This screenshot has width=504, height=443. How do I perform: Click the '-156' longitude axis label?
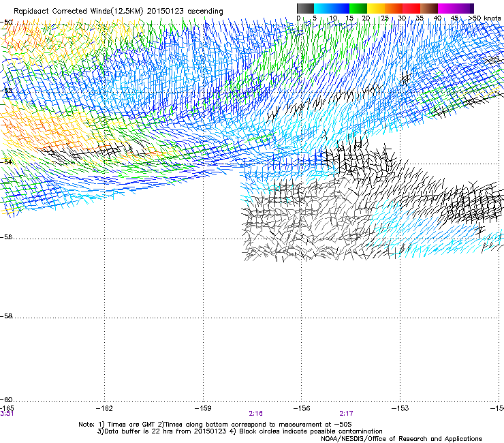[302, 408]
